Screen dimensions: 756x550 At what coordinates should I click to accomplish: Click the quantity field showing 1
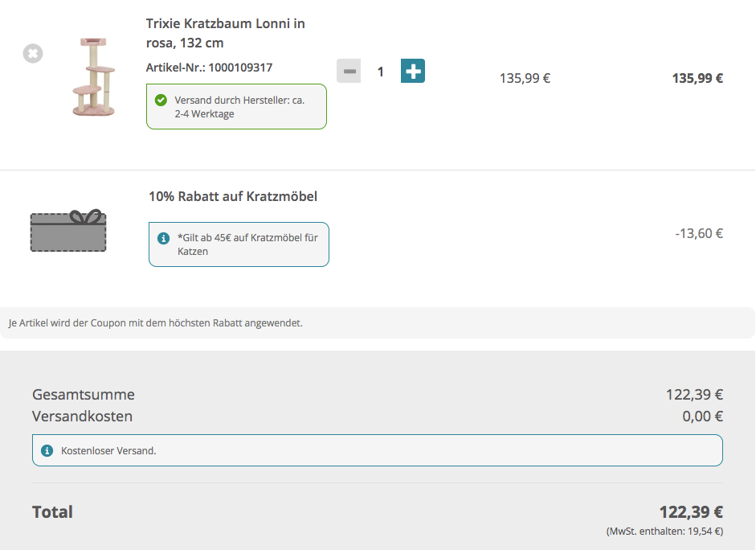coord(381,72)
